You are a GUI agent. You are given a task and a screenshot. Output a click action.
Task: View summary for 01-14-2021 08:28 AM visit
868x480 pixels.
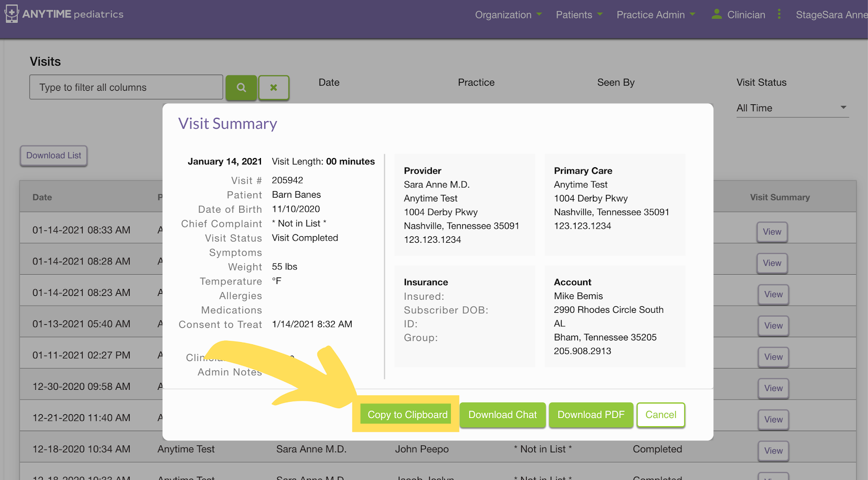[772, 263]
